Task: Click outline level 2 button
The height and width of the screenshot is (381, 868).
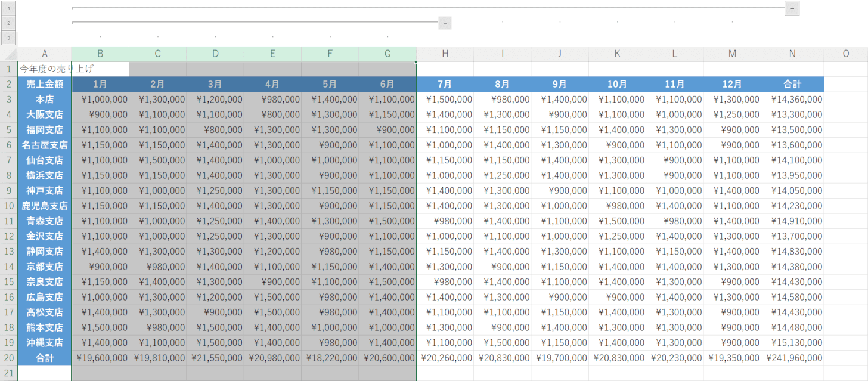Action: point(8,23)
